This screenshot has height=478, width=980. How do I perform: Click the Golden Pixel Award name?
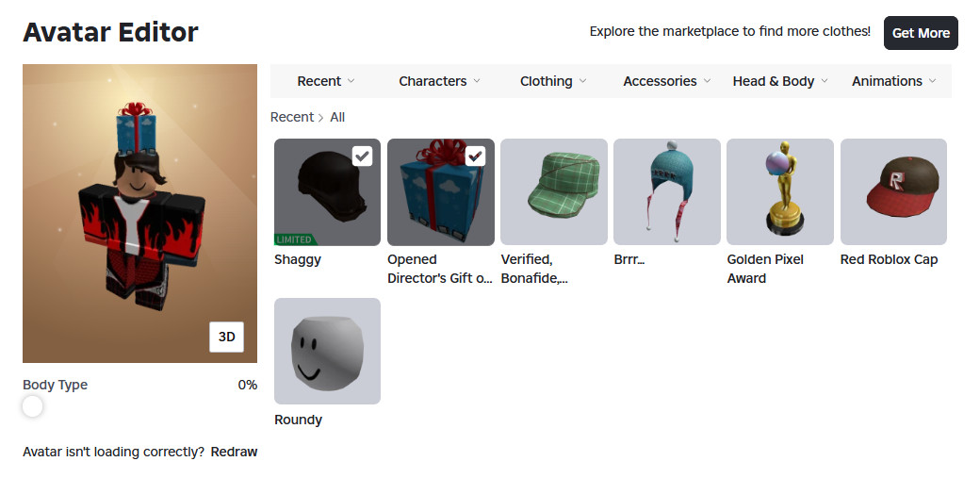coord(765,269)
